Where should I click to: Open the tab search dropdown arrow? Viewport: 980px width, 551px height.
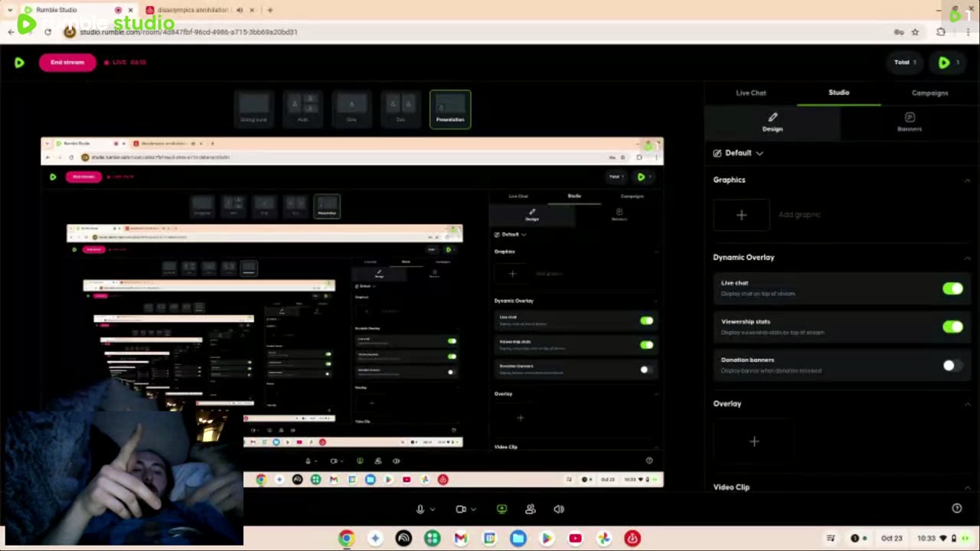coord(9,10)
